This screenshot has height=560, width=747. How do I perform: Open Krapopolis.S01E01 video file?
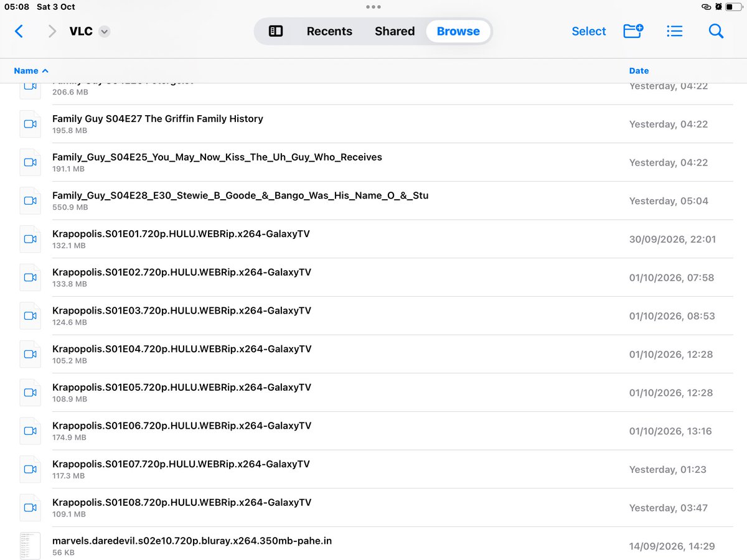(181, 234)
